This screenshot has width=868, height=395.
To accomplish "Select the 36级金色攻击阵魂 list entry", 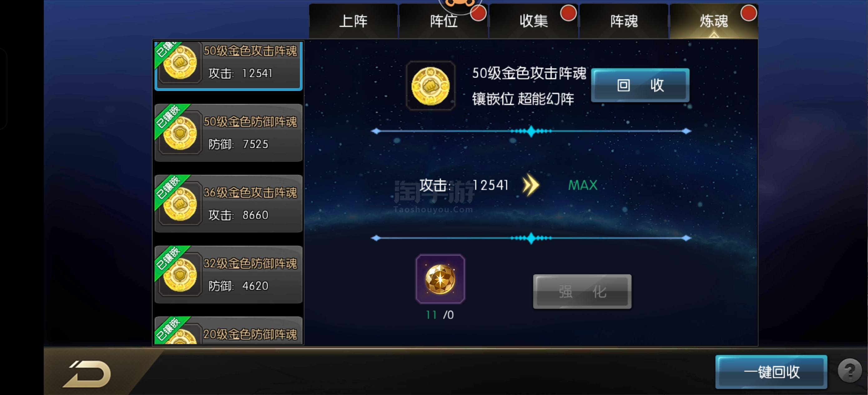I will (229, 204).
